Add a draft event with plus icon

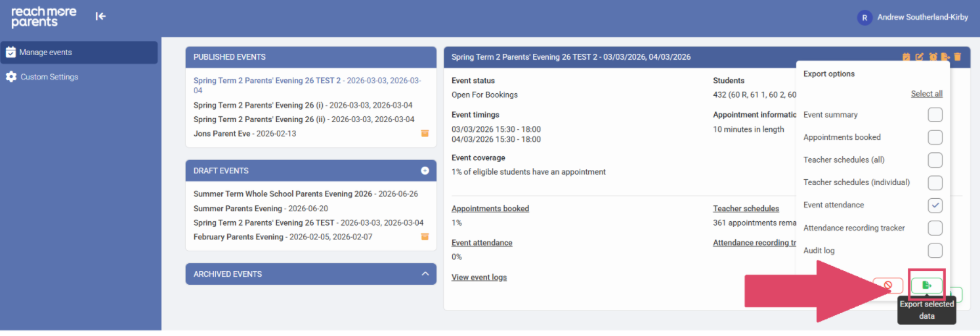425,171
